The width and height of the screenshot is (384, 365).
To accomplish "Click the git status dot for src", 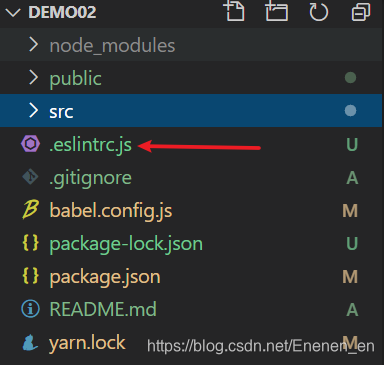I will (350, 110).
